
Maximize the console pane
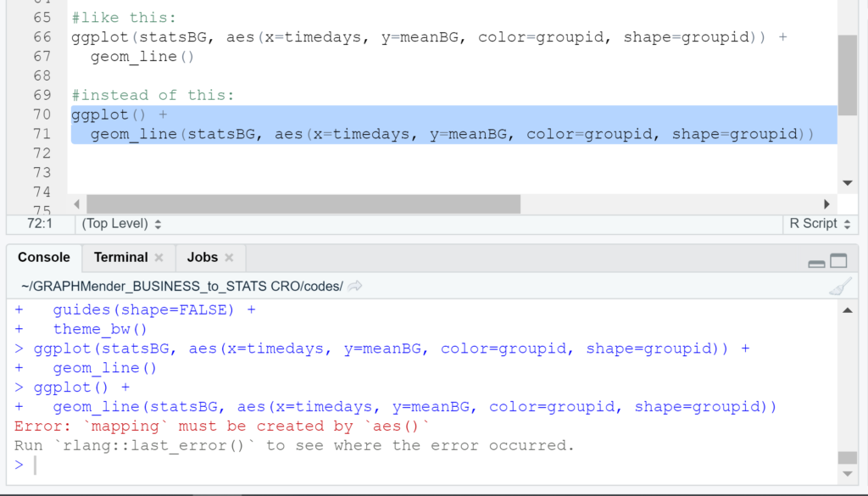pos(838,261)
